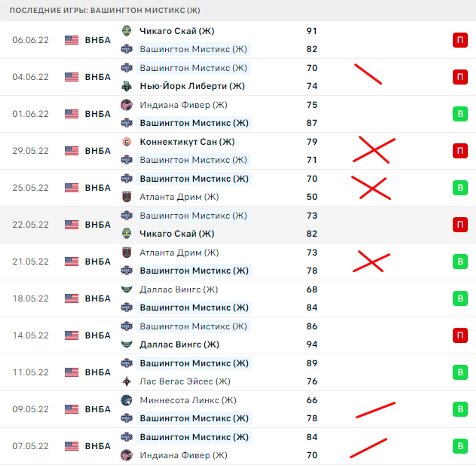Click 'ВНБА' league label in the 04.06.22 row
The width and height of the screenshot is (476, 467).
coord(98,77)
